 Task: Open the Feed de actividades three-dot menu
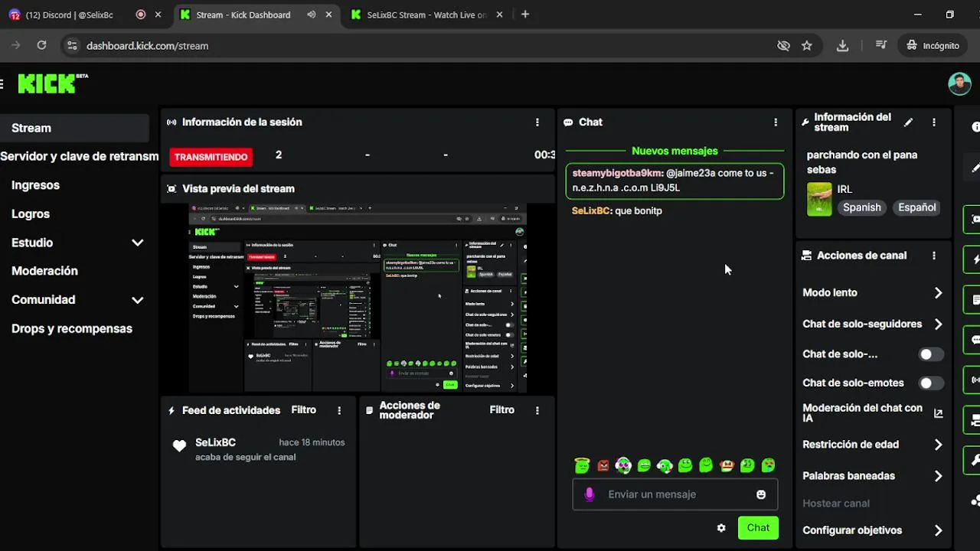(339, 410)
